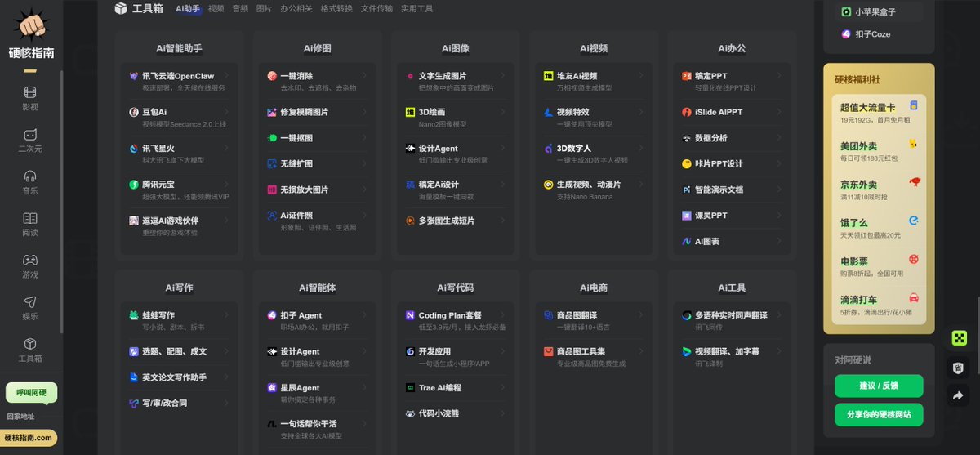Click the floating icon below the QR code

[x=959, y=368]
